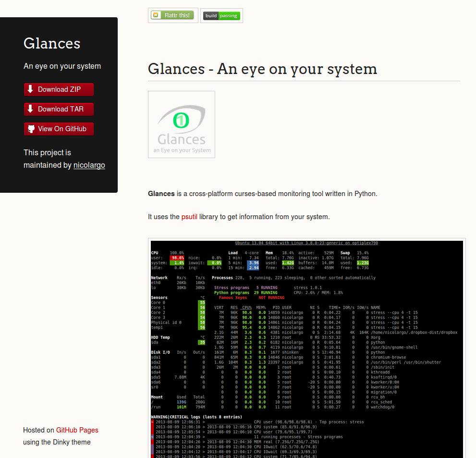Open View On GitHub button
The height and width of the screenshot is (458, 476).
(x=59, y=129)
